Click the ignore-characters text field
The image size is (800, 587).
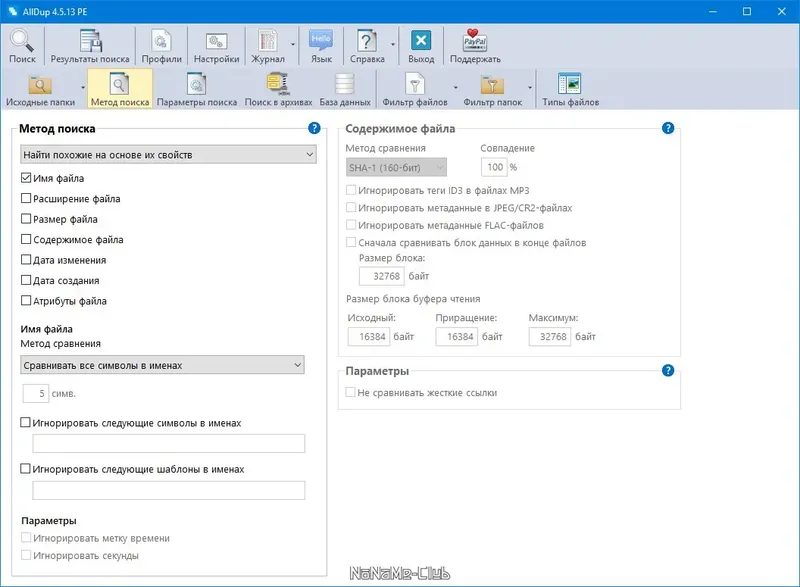point(169,443)
